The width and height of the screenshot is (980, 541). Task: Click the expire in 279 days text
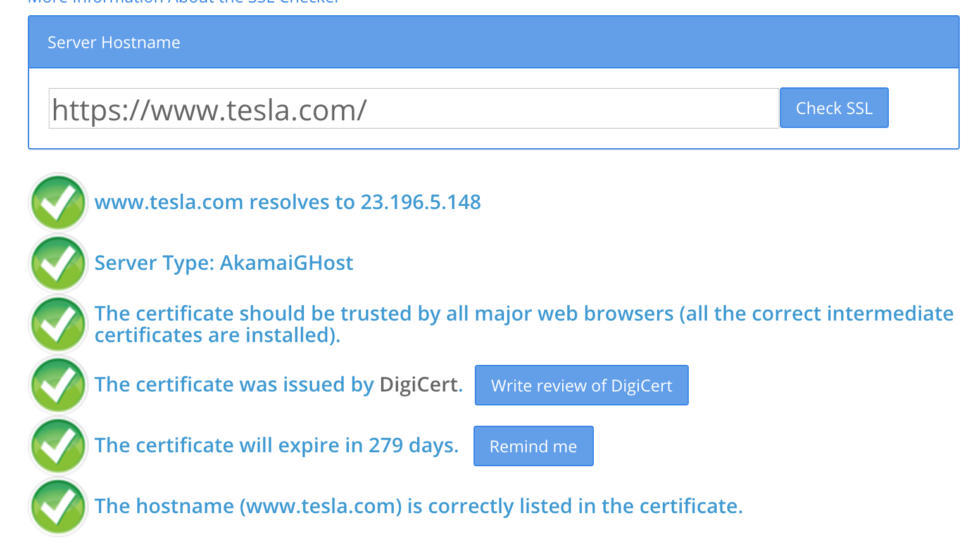coord(369,445)
